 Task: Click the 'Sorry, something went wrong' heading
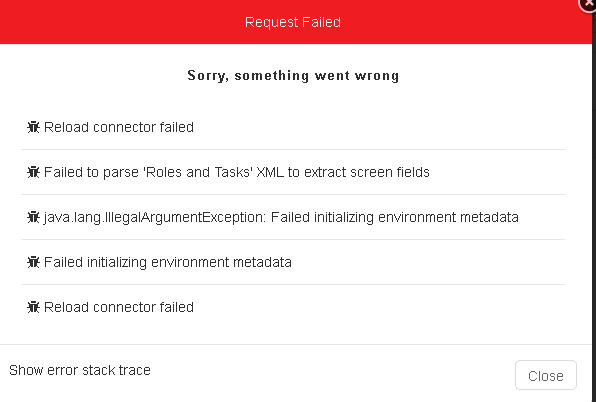pyautogui.click(x=293, y=75)
